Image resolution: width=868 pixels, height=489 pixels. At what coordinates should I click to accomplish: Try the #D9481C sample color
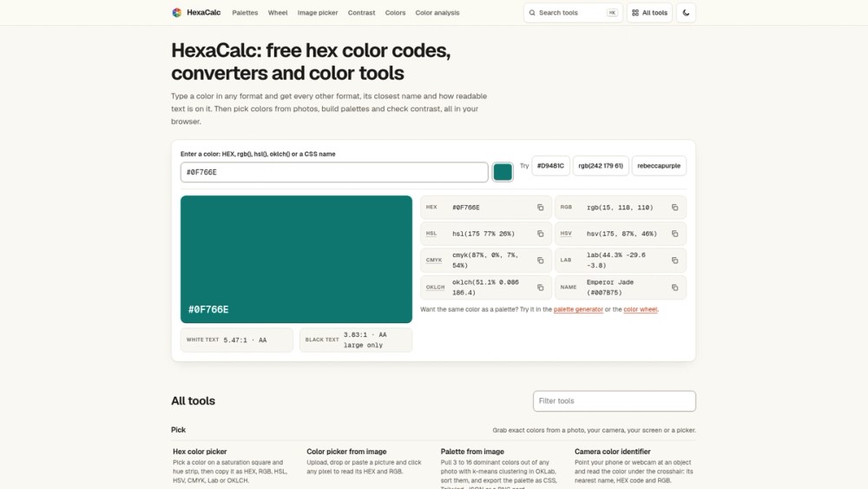pyautogui.click(x=550, y=166)
